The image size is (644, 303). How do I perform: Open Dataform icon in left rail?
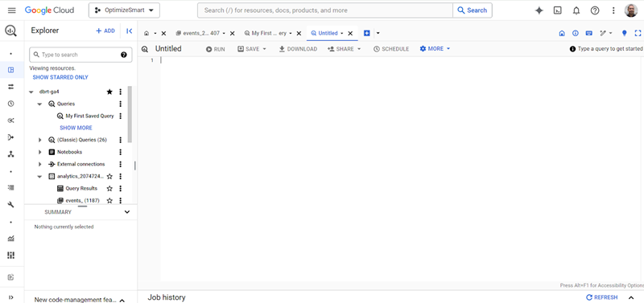(11, 137)
